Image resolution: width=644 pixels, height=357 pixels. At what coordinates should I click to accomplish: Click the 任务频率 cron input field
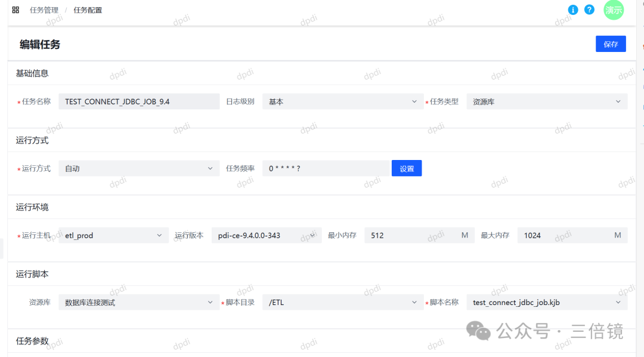(x=326, y=168)
